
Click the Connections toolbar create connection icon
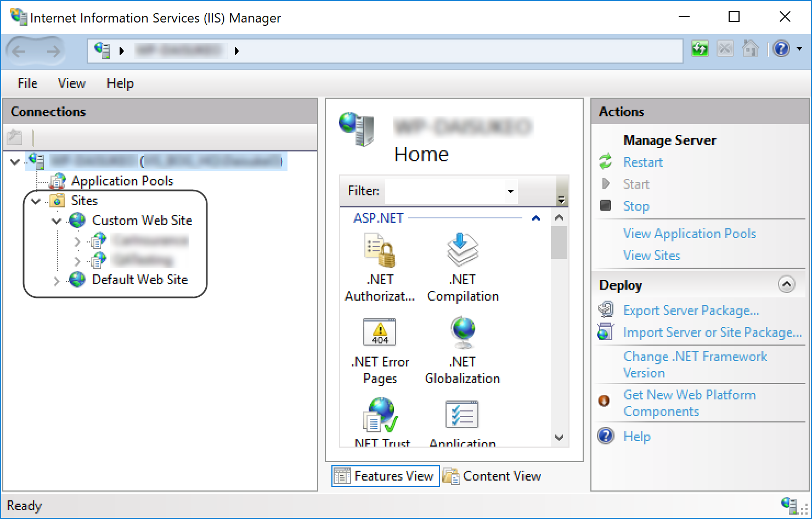click(15, 137)
